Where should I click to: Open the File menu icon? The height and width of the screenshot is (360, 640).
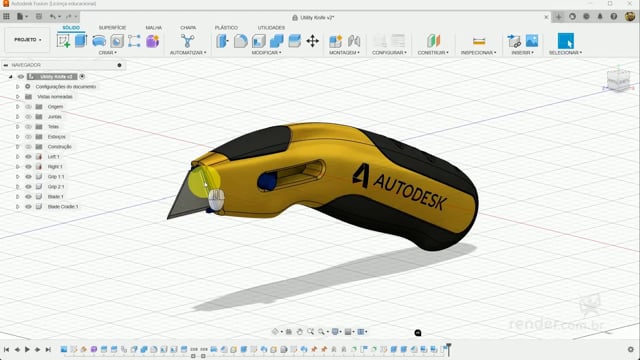[20, 17]
